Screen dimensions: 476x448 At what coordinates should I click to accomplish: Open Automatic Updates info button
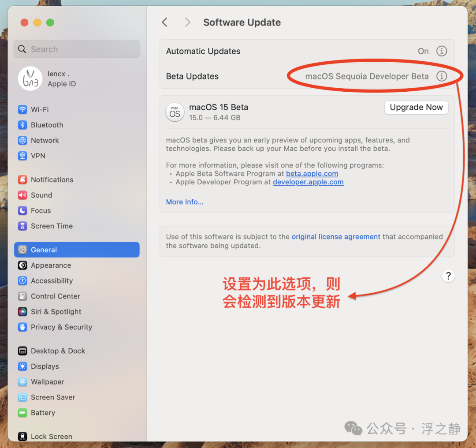point(442,51)
